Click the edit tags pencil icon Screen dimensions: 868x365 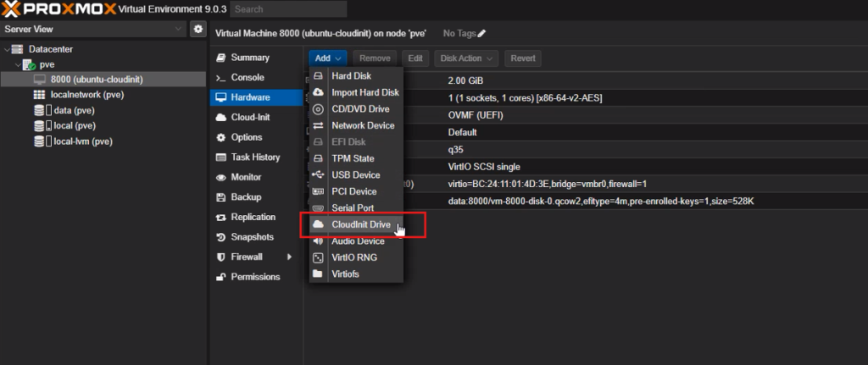point(481,34)
